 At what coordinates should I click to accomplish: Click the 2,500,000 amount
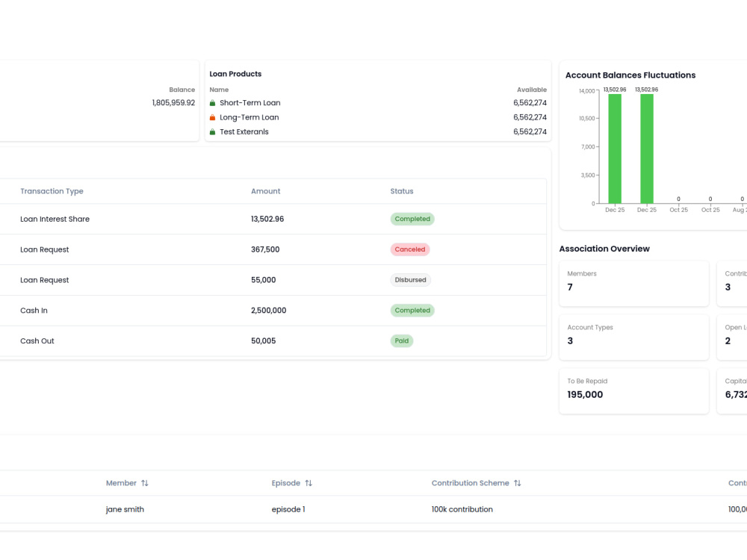click(269, 311)
